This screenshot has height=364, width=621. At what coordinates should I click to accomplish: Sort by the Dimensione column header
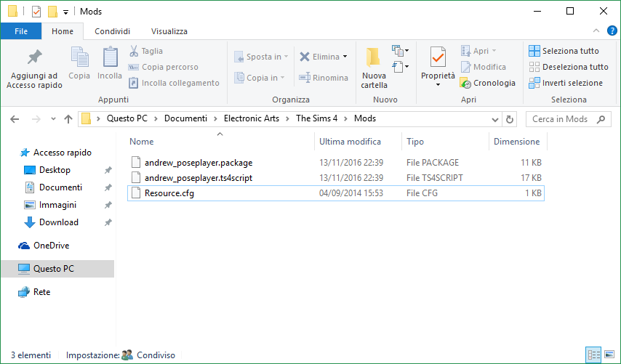pos(518,142)
